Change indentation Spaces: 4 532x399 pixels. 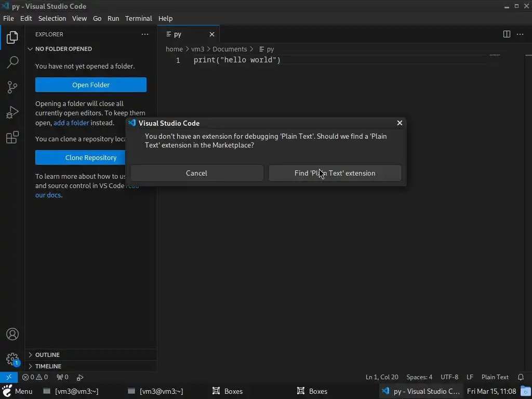[x=419, y=377]
